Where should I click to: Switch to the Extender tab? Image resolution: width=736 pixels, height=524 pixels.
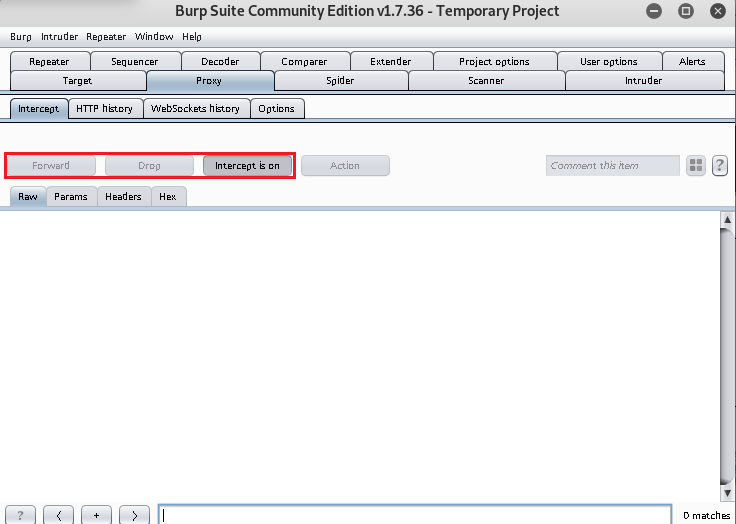(391, 62)
